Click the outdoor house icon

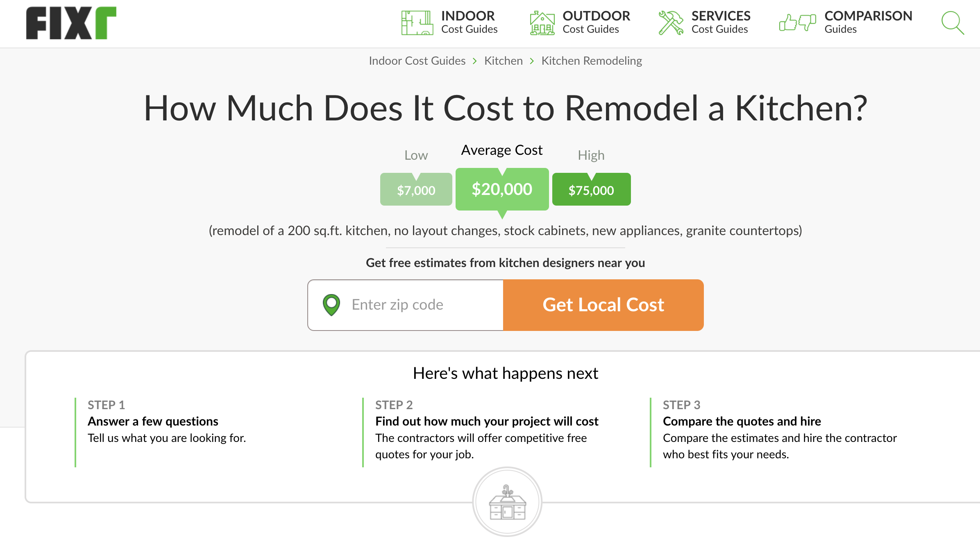[x=542, y=23]
